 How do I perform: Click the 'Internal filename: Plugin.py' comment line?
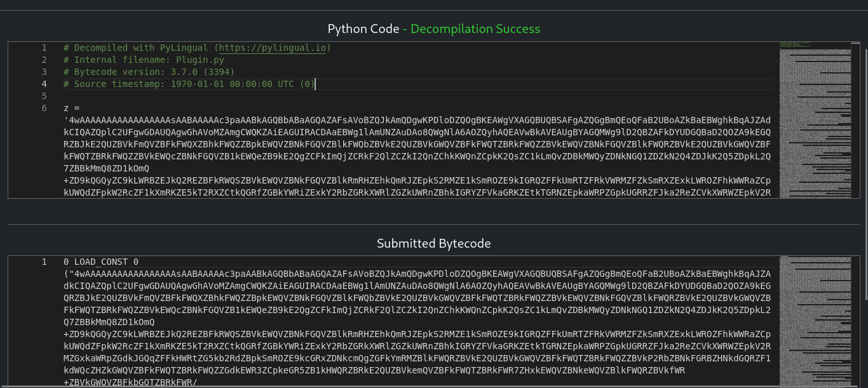pos(144,60)
